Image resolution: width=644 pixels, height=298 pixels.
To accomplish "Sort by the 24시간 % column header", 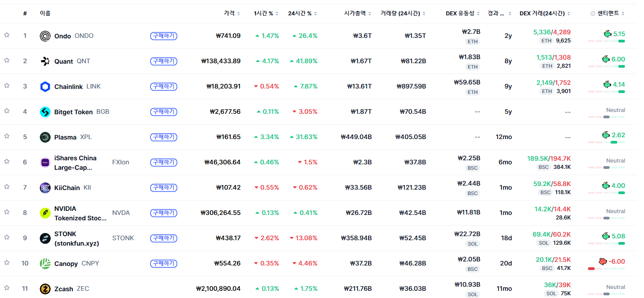I will tap(303, 14).
